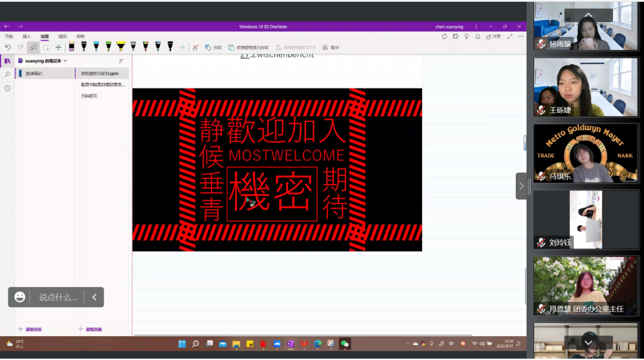Enter full screen mode with expand icon
The image size is (644, 360).
pos(510,36)
